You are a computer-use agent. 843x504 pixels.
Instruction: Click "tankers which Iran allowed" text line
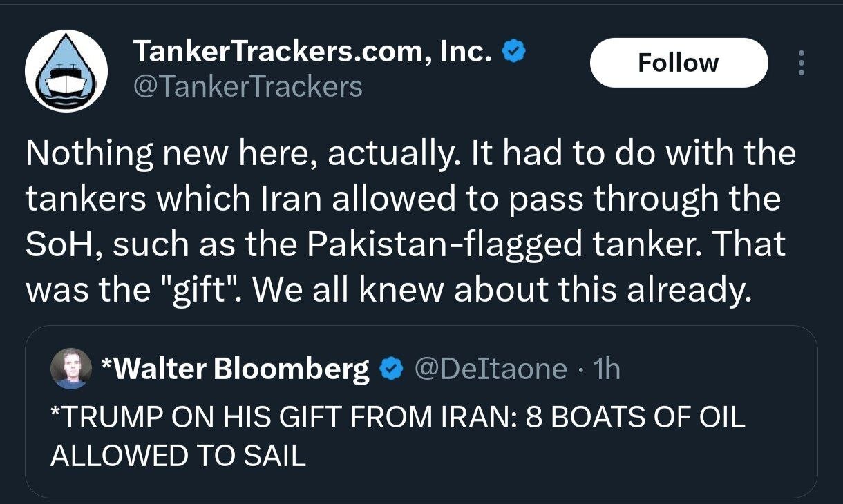click(241, 200)
